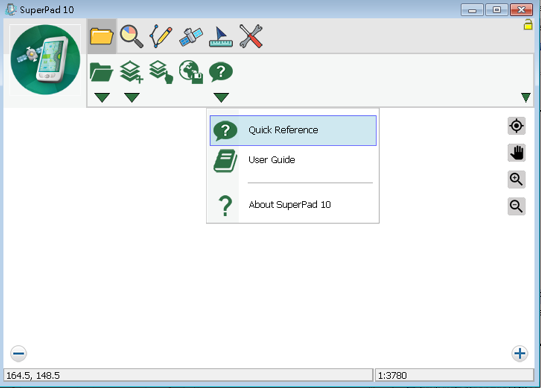This screenshot has height=388, width=541.
Task: Expand dropdown under add layer icon
Action: click(x=132, y=98)
